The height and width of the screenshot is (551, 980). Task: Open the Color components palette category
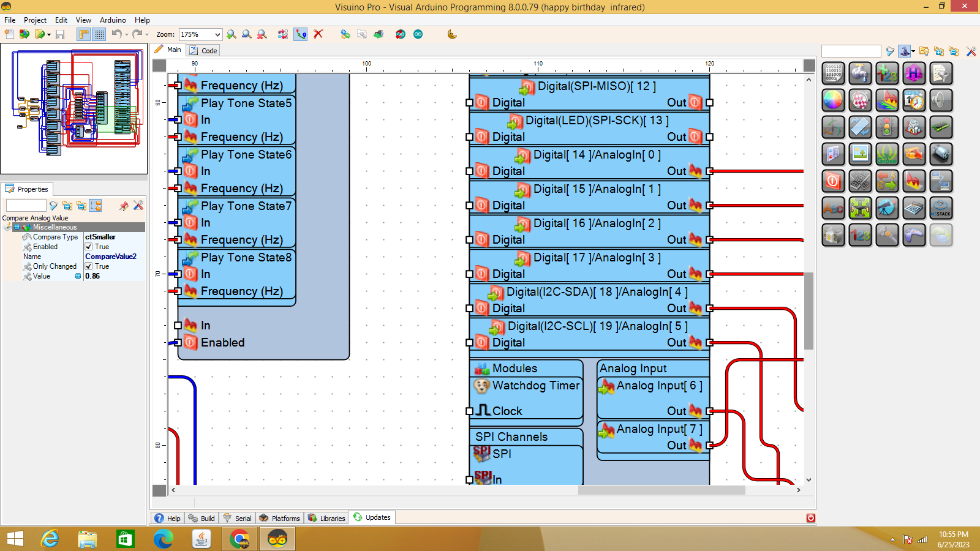pyautogui.click(x=833, y=100)
